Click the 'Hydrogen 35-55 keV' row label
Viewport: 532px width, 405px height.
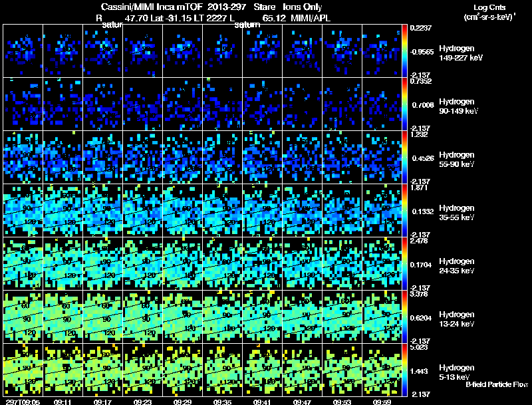pos(457,213)
